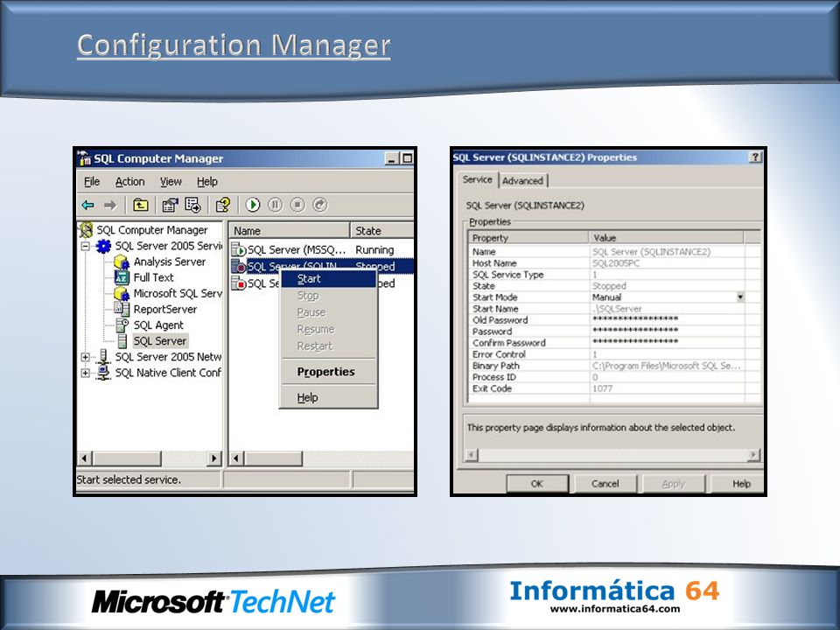Click Properties dialog scrollbar right arrow
This screenshot has width=840, height=630.
point(753,455)
